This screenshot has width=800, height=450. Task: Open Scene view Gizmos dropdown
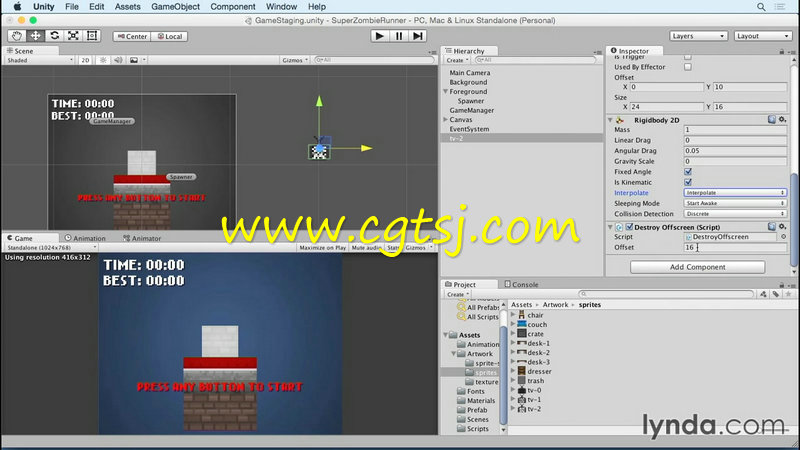(294, 60)
